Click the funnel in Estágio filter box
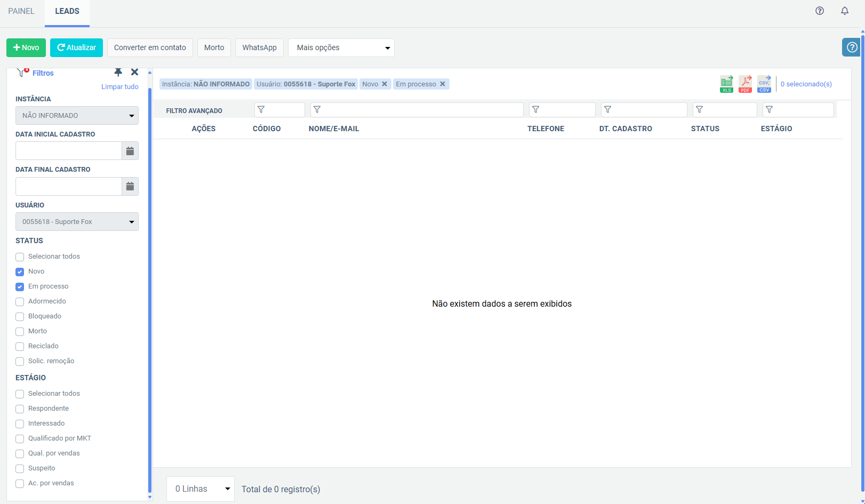 (x=770, y=109)
